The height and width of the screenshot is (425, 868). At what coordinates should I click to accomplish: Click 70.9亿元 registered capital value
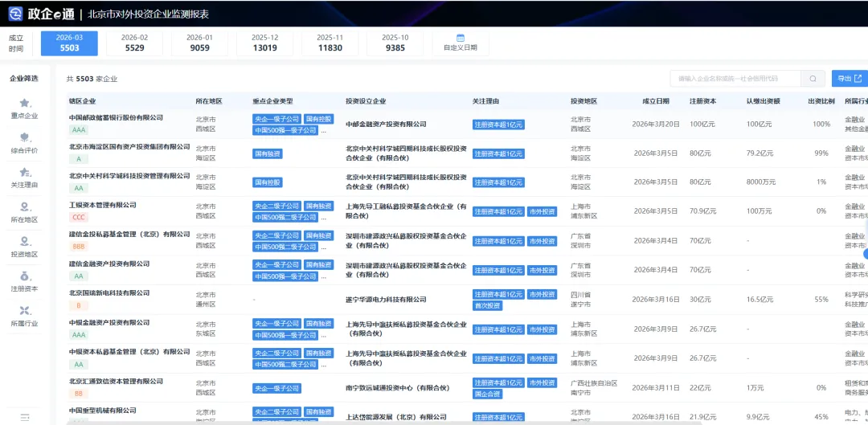click(702, 211)
